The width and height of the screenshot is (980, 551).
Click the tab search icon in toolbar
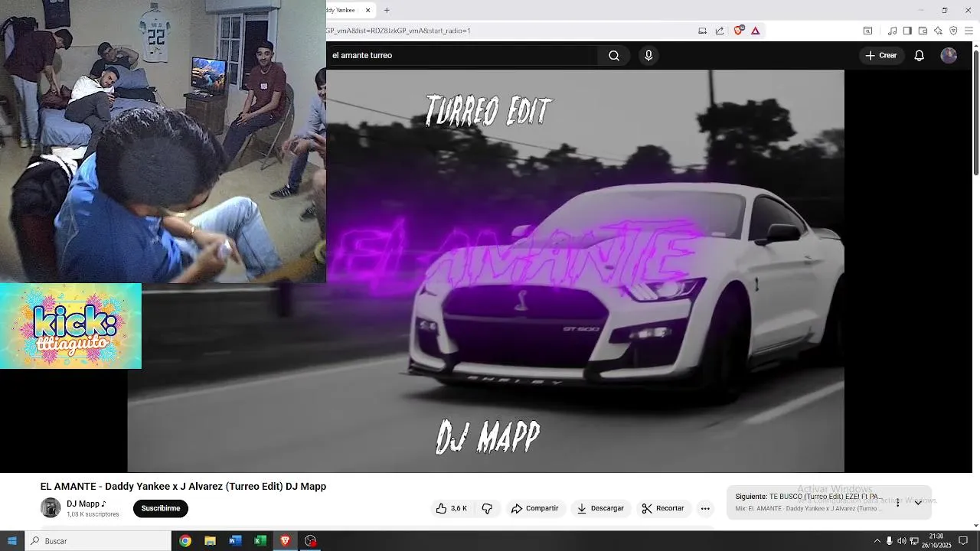pyautogui.click(x=867, y=31)
